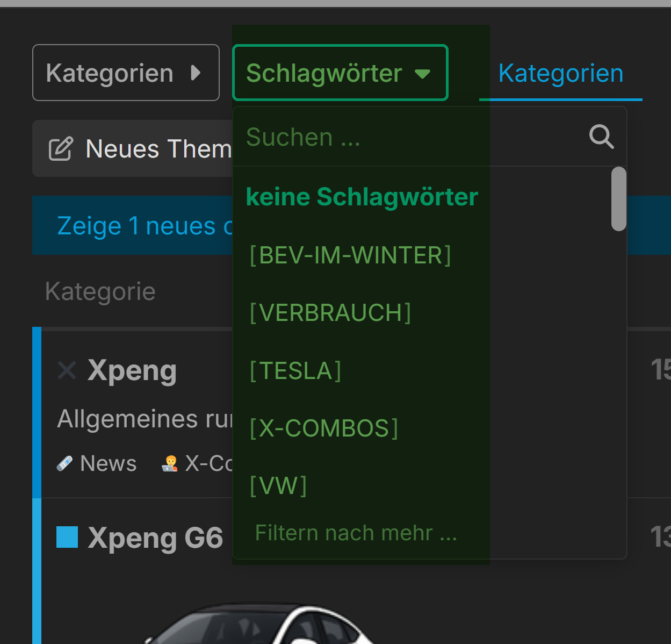This screenshot has height=644, width=671.
Task: Select the keine Schlagwörter option
Action: pos(362,197)
